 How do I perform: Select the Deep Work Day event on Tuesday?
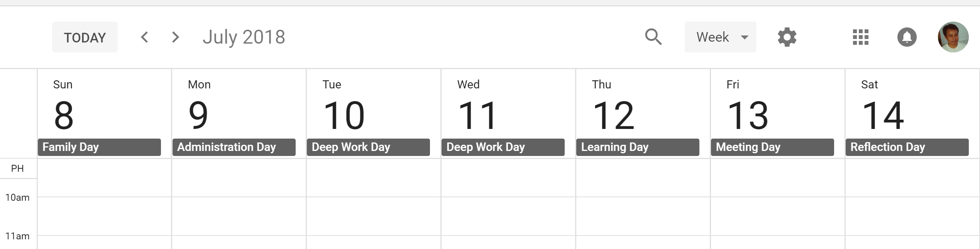tap(368, 147)
